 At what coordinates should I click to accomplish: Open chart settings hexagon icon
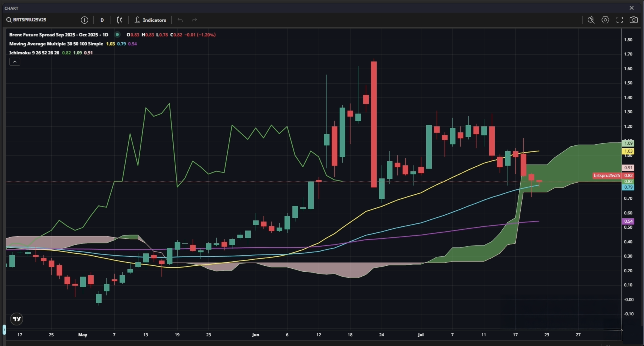click(605, 20)
